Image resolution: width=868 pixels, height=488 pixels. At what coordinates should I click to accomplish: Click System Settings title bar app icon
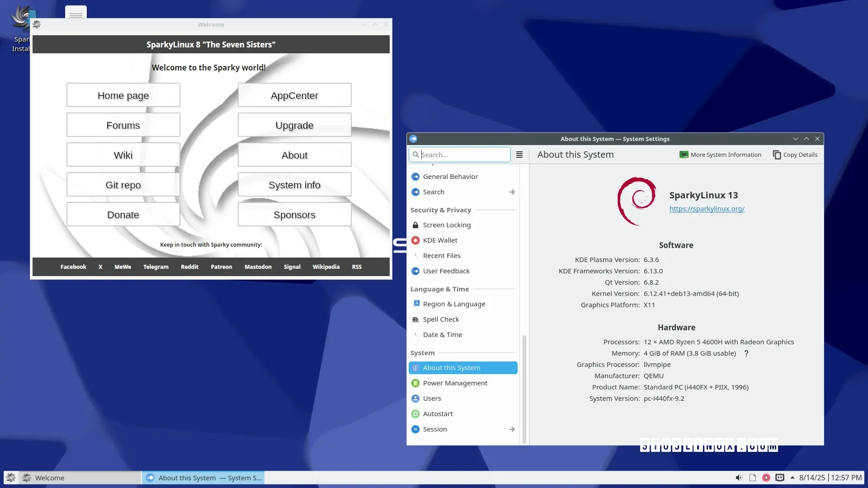413,139
